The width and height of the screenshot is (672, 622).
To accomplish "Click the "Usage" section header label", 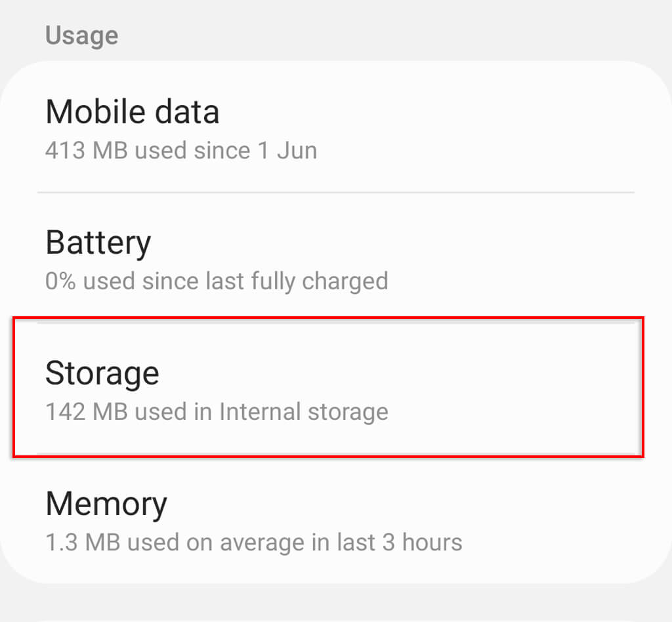I will [x=81, y=35].
